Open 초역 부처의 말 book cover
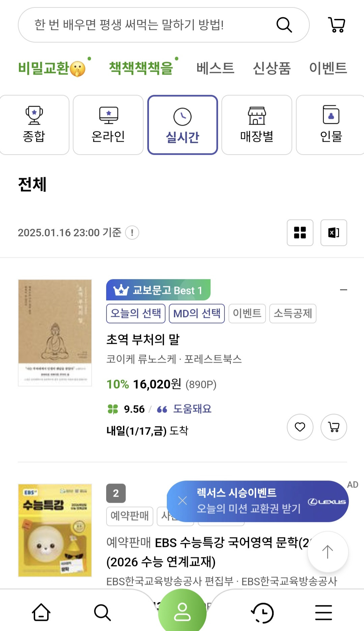This screenshot has height=631, width=364. pos(55,333)
